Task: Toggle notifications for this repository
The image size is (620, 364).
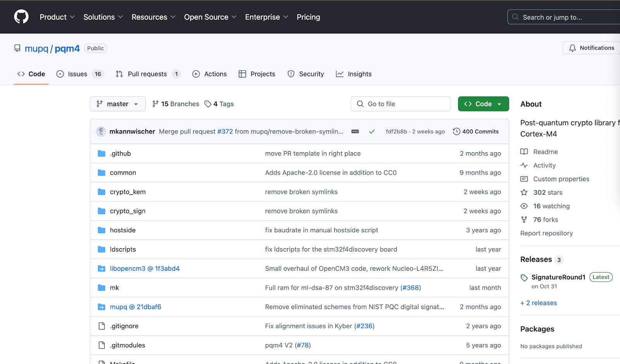Action: [590, 48]
